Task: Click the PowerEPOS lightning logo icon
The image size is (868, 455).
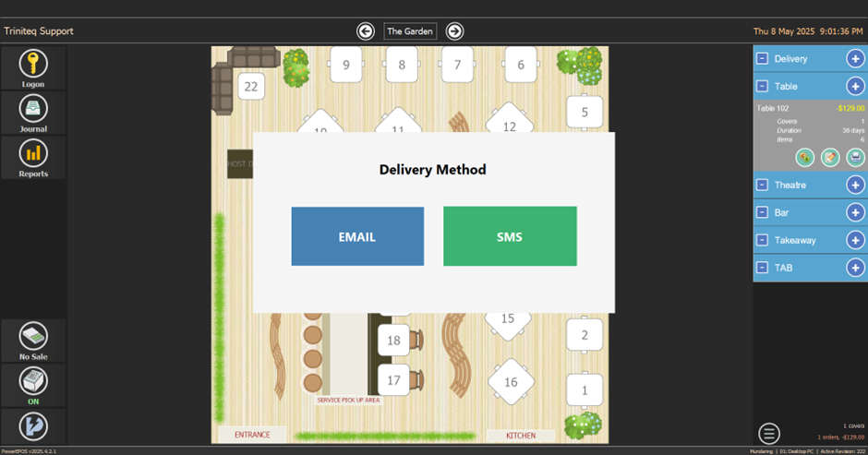Action: pyautogui.click(x=33, y=425)
